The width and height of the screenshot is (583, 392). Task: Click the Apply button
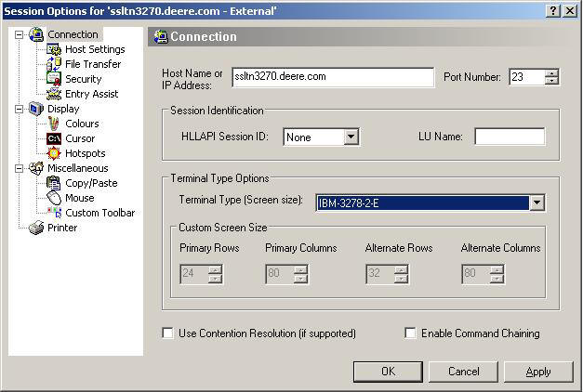537,372
